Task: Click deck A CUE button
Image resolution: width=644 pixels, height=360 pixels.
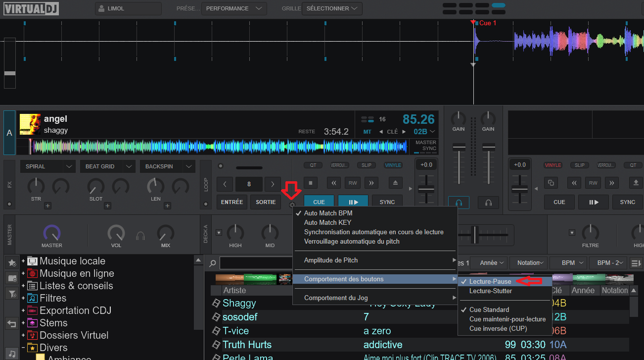Action: point(319,202)
